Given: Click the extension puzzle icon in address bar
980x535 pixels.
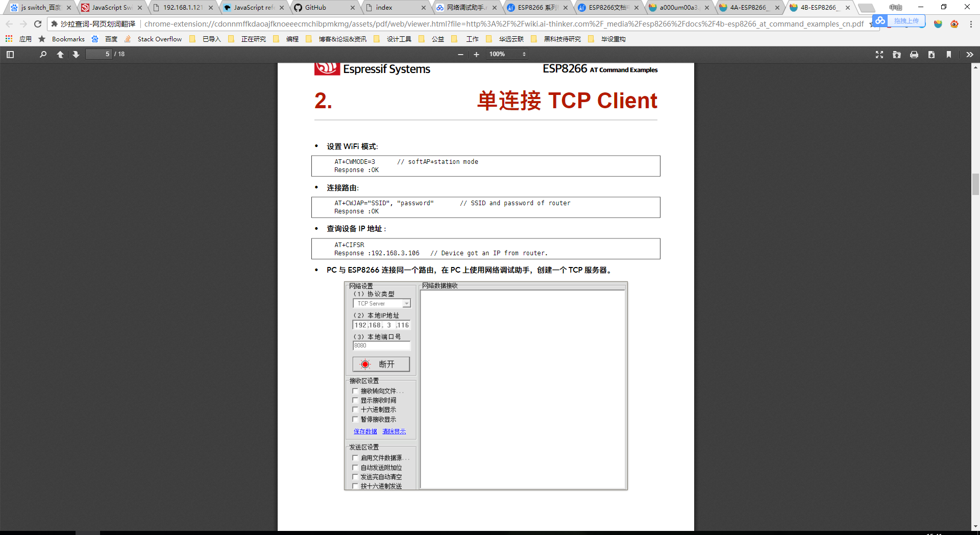Looking at the screenshot, I should (x=55, y=24).
